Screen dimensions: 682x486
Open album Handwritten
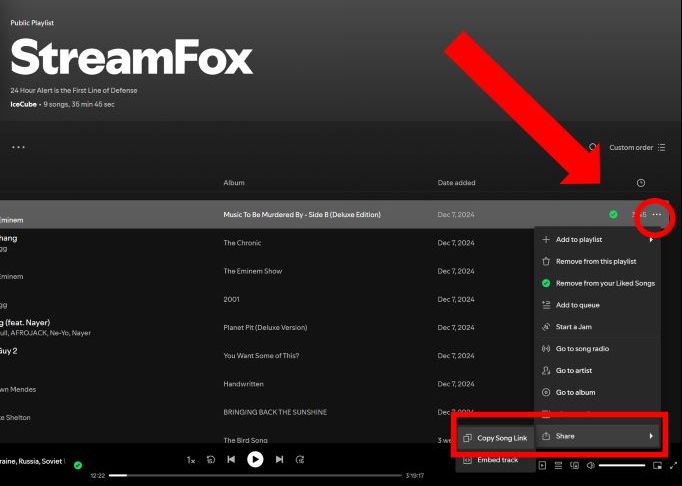(244, 384)
